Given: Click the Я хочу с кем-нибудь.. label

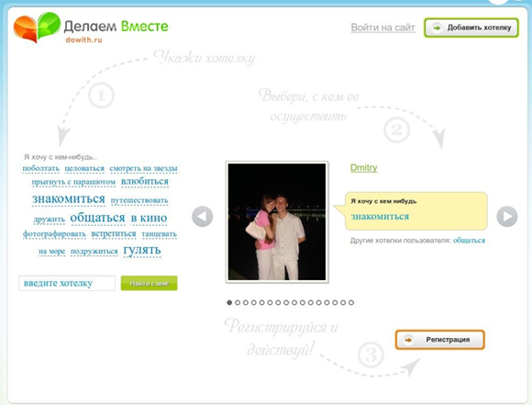Looking at the screenshot, I should point(61,157).
